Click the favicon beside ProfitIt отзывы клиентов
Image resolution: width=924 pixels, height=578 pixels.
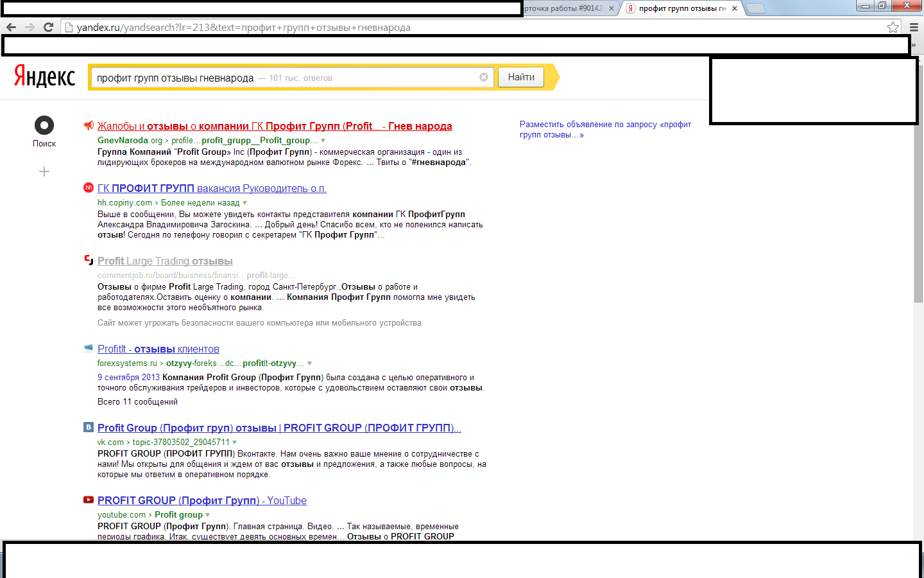[x=89, y=348]
